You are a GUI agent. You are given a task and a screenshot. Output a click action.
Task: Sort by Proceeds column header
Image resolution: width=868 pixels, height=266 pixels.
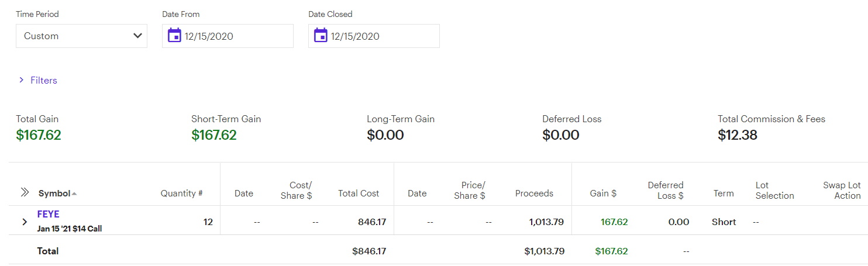pos(534,194)
